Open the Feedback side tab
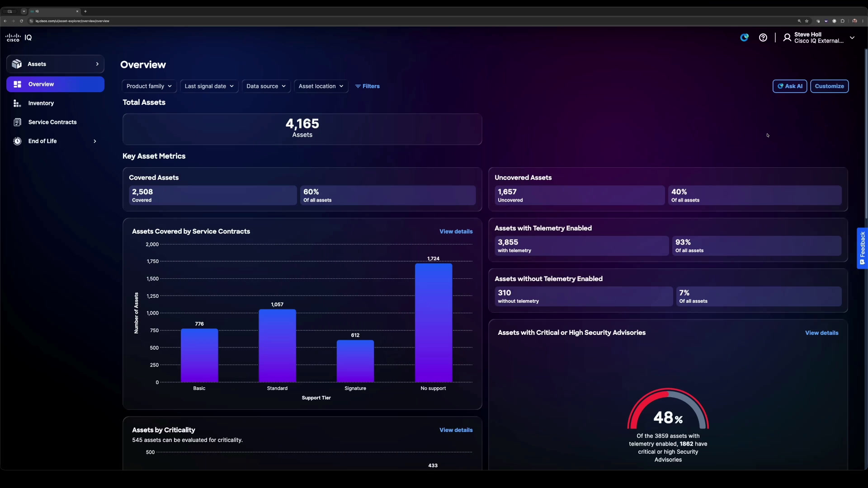Screen dimensions: 868x488 point(862,248)
